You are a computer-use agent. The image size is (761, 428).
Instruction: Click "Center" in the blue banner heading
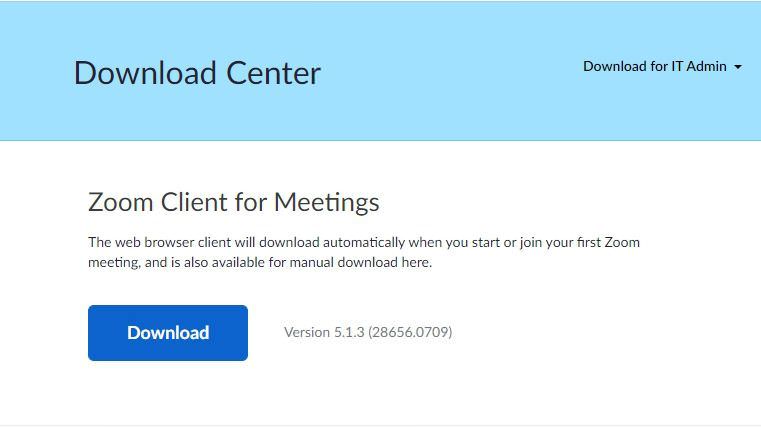pyautogui.click(x=273, y=73)
